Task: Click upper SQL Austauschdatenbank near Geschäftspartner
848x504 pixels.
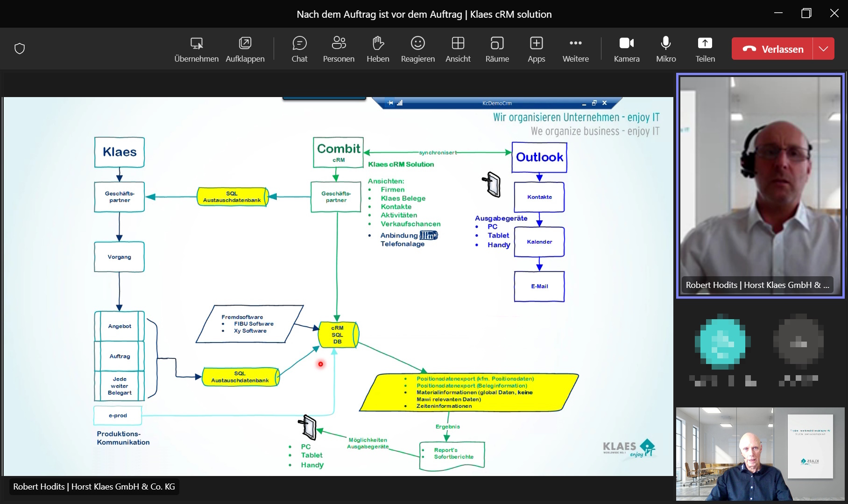Action: (233, 197)
